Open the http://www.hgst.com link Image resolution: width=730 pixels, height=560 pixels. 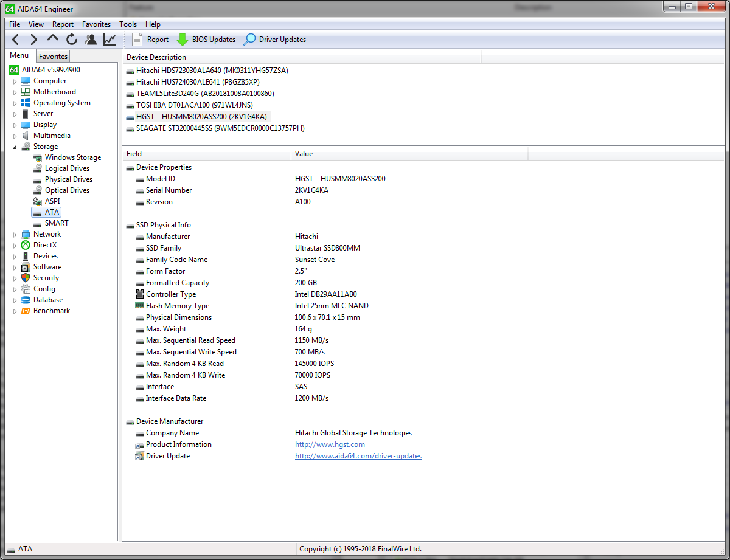click(330, 444)
